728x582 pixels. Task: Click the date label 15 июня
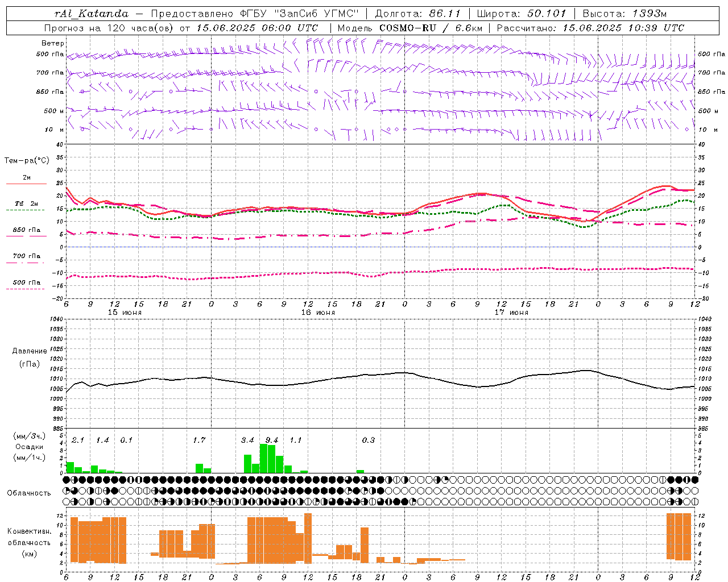pyautogui.click(x=125, y=313)
